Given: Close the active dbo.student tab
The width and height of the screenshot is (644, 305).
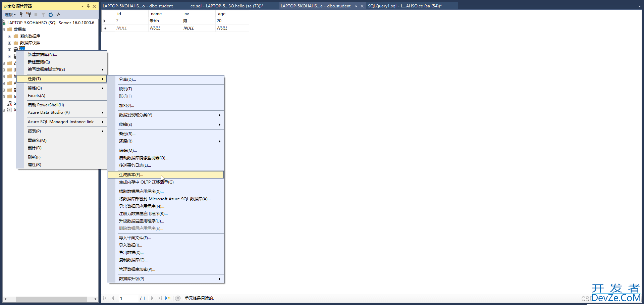Looking at the screenshot, I should point(362,6).
